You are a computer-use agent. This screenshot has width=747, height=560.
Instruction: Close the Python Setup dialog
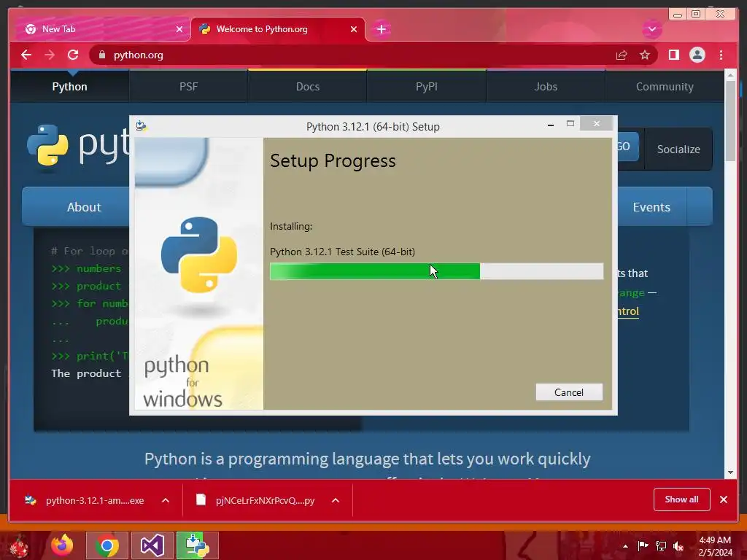[x=597, y=124]
